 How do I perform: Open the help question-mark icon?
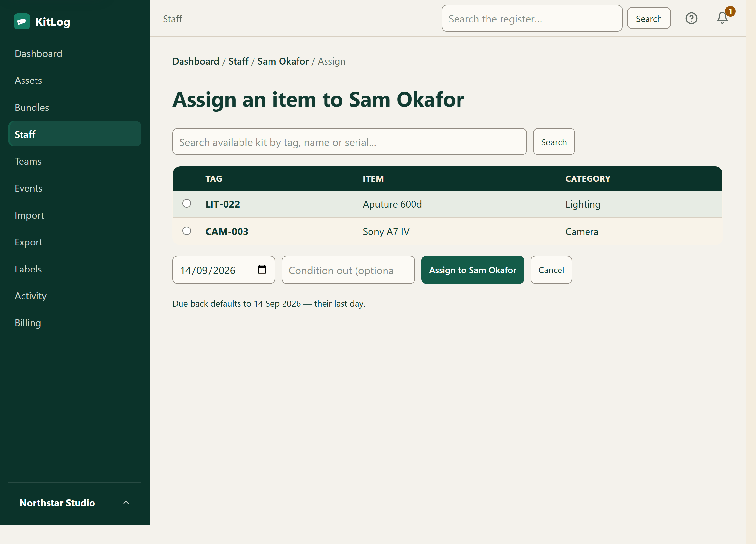pos(691,18)
